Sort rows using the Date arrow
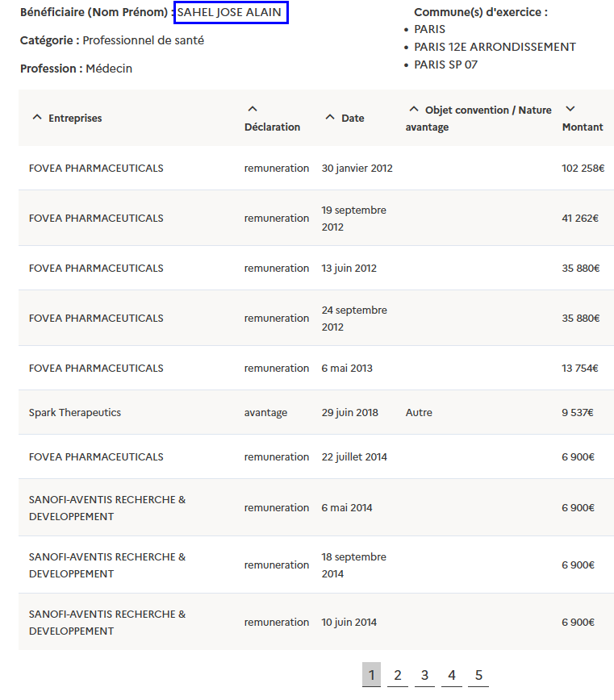Screen dimensions: 614x700 point(329,118)
